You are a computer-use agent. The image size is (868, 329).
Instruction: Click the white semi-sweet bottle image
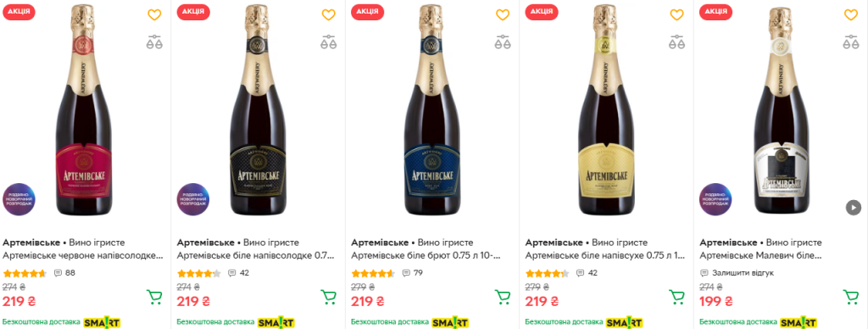pyautogui.click(x=258, y=109)
